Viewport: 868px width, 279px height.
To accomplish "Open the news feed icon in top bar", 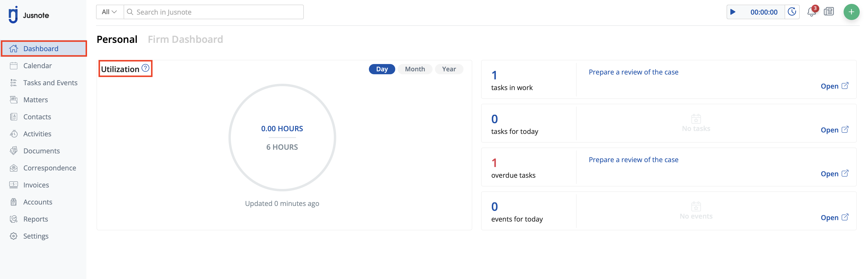I will [829, 12].
